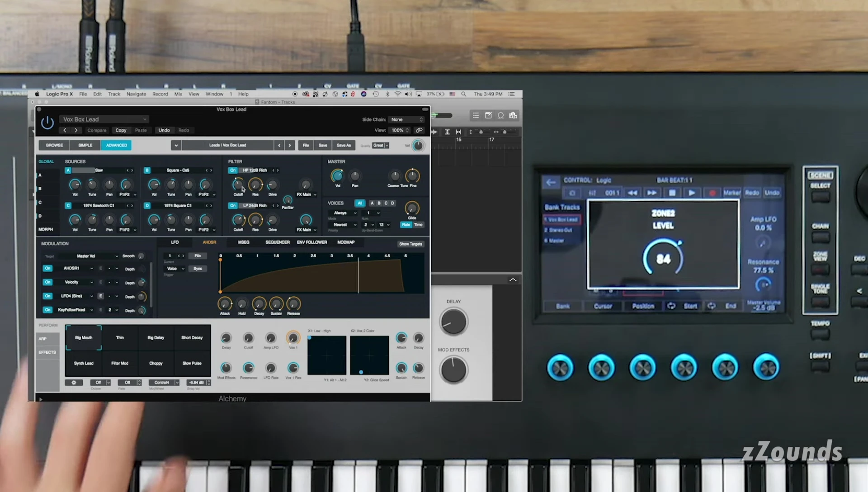Click the X1 Low - High XY pad
868x492 pixels.
pyautogui.click(x=327, y=355)
